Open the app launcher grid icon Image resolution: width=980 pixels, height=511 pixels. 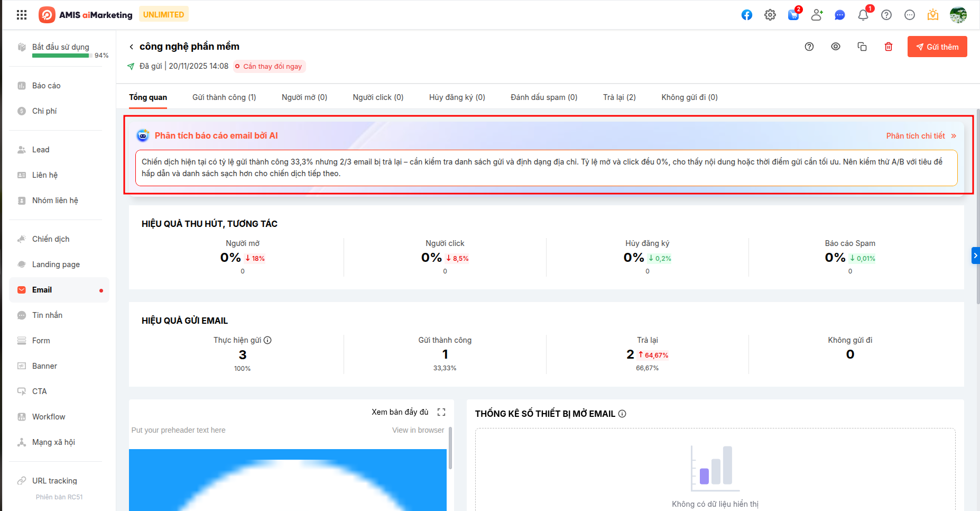(22, 15)
